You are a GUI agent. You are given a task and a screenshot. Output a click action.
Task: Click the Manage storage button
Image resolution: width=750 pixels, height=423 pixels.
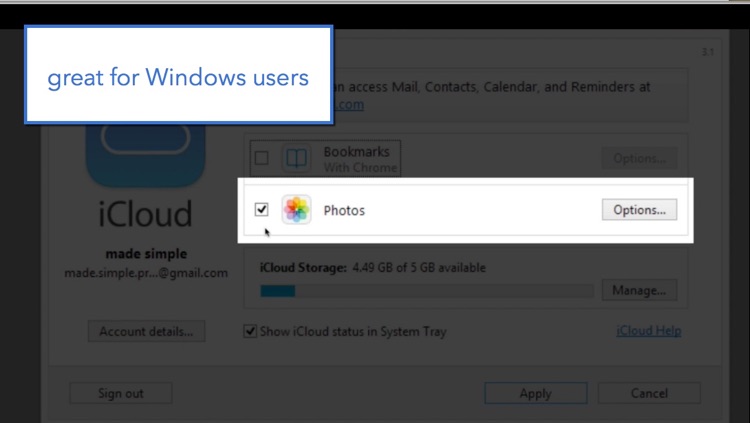[x=639, y=290]
